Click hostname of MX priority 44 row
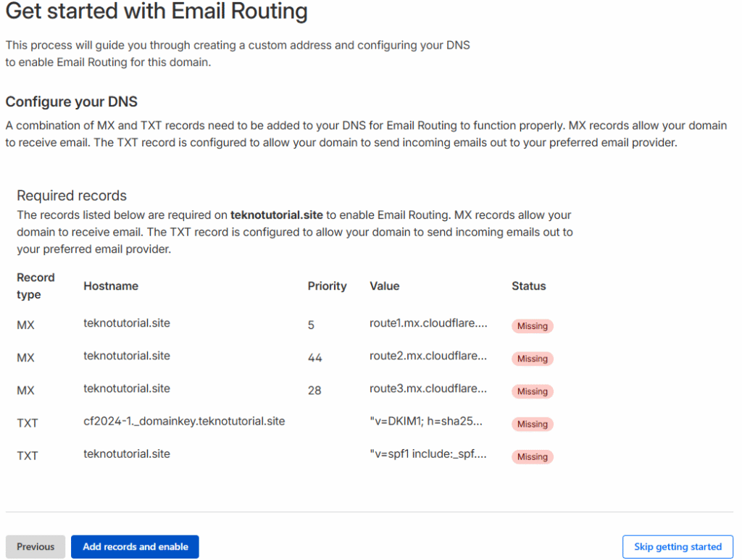 127,356
